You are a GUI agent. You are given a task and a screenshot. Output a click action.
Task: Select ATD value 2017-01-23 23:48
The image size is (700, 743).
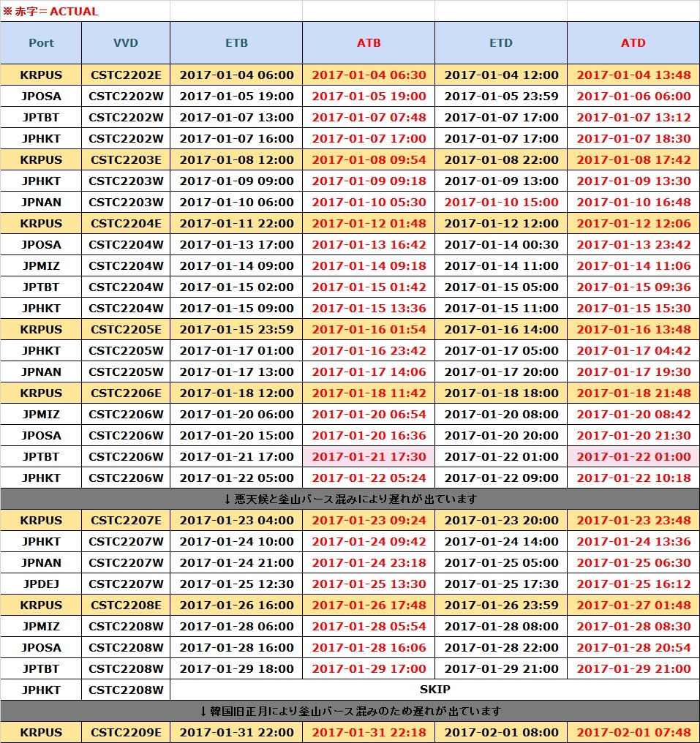point(633,520)
